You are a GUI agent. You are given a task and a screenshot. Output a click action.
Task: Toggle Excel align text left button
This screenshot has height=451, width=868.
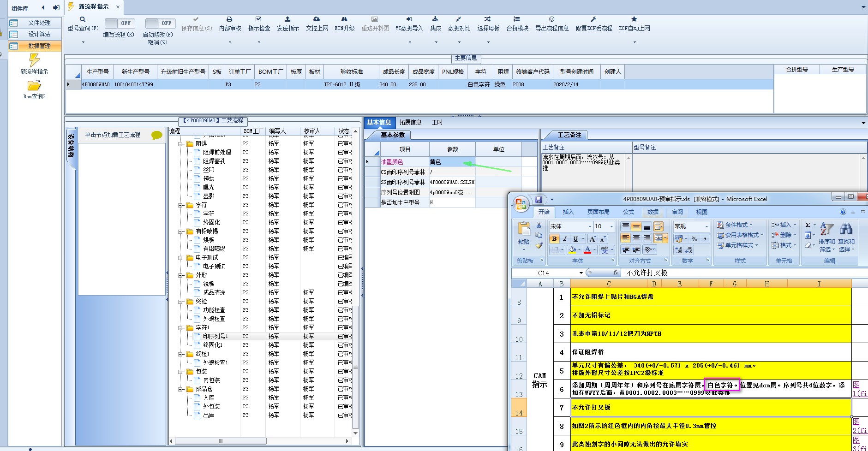coord(625,238)
